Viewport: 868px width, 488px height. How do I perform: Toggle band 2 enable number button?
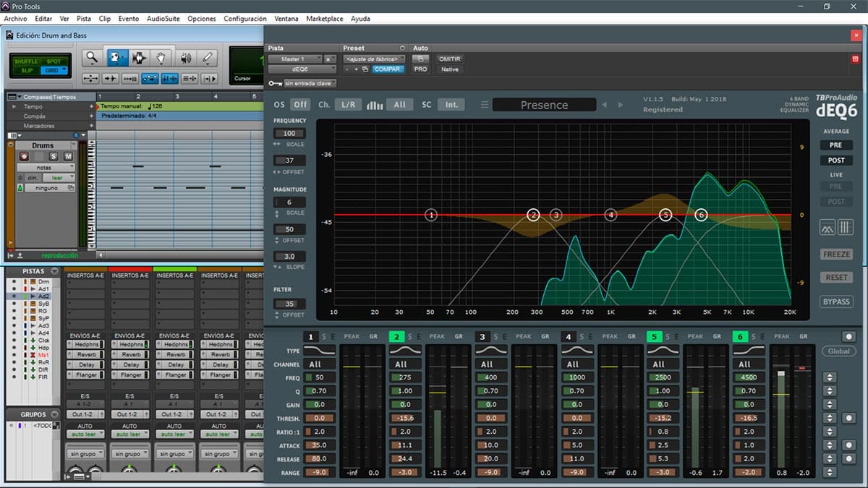coord(396,337)
